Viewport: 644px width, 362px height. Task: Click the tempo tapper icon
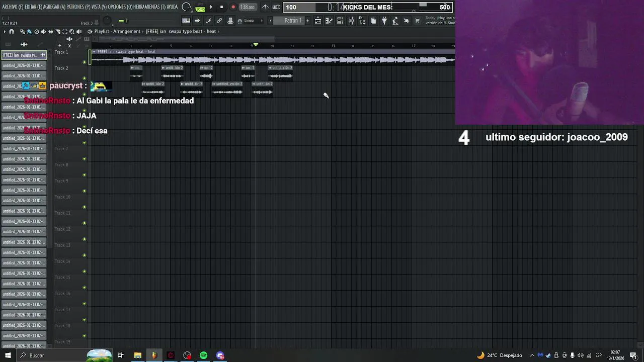(395, 21)
